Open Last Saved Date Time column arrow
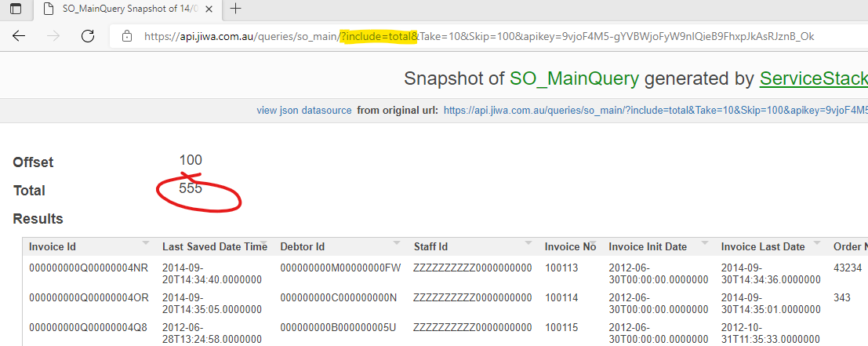This screenshot has width=868, height=346. coord(263,242)
